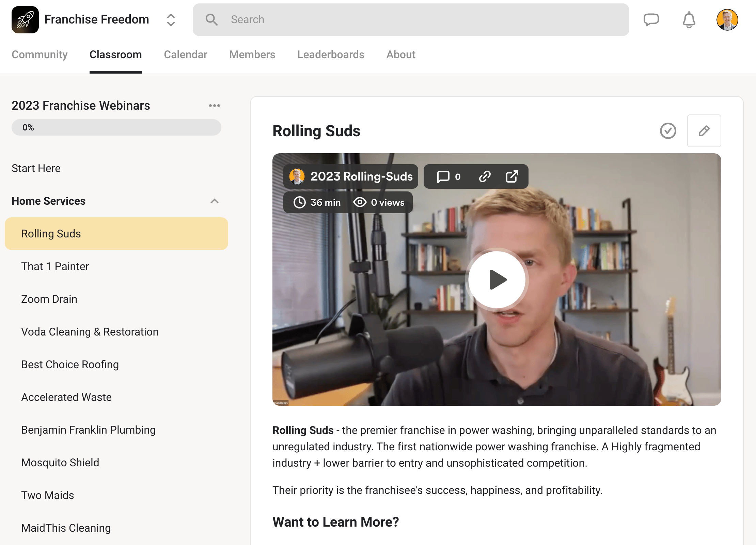The height and width of the screenshot is (545, 756).
Task: Open the course three-dot options menu
Action: pyautogui.click(x=215, y=106)
